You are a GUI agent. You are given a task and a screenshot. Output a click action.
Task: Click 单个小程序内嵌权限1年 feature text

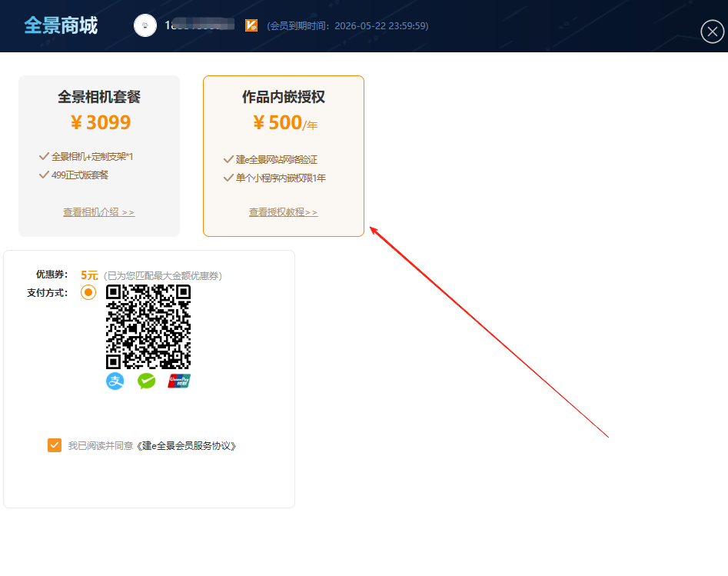[281, 178]
